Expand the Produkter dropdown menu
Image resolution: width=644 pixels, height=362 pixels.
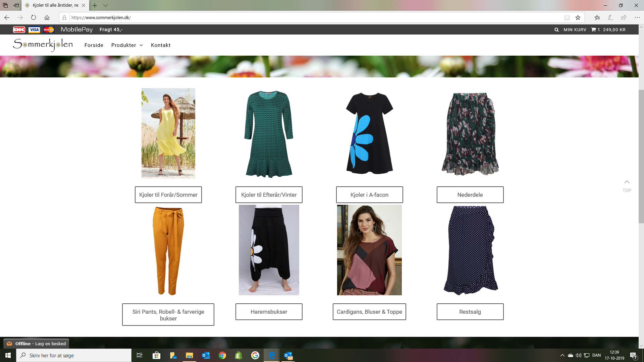point(127,45)
